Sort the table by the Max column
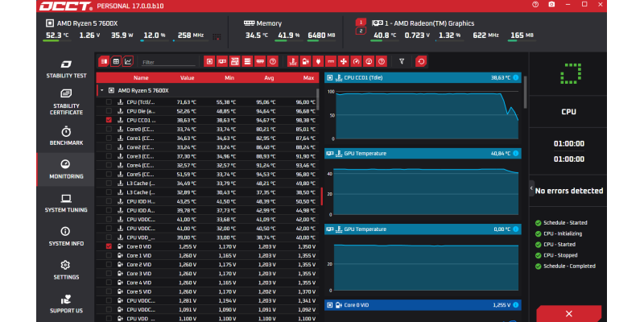Screen dimensions: 644x322 308,77
